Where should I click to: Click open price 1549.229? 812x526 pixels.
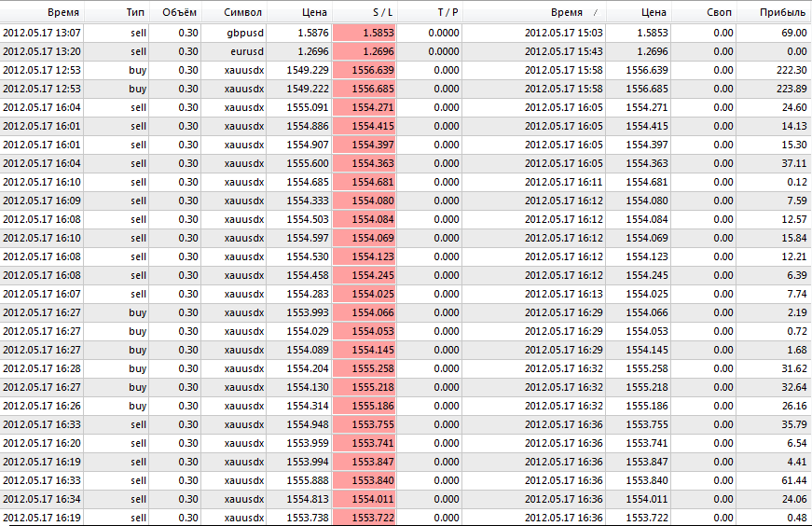pos(308,71)
